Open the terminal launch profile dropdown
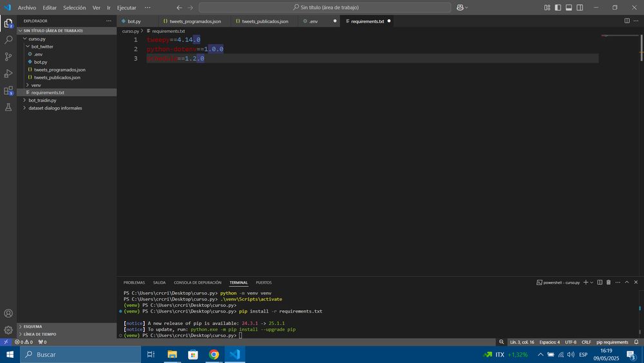Image resolution: width=644 pixels, height=363 pixels. tap(592, 282)
